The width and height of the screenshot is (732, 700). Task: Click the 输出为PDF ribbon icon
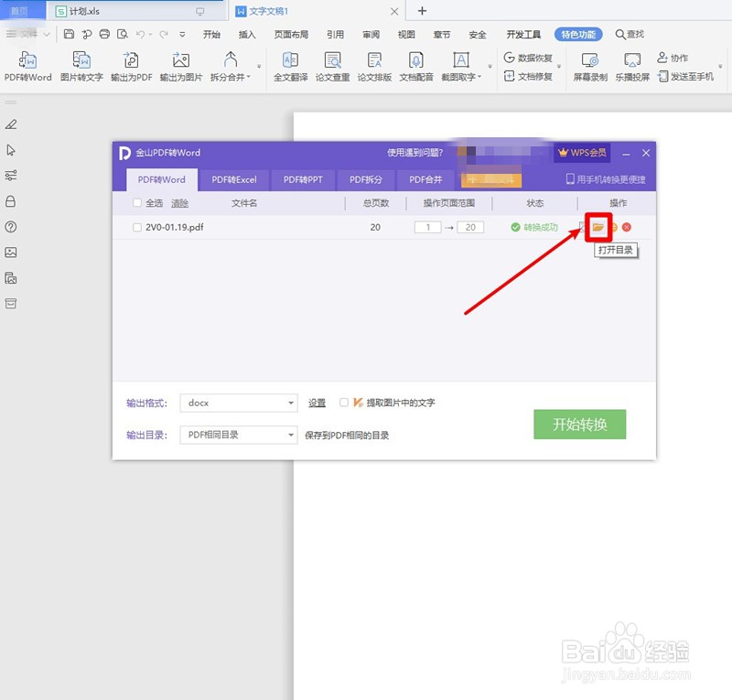click(x=131, y=67)
